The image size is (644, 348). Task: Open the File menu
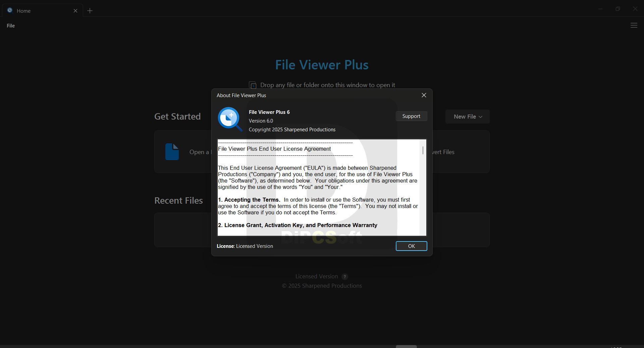click(x=11, y=26)
